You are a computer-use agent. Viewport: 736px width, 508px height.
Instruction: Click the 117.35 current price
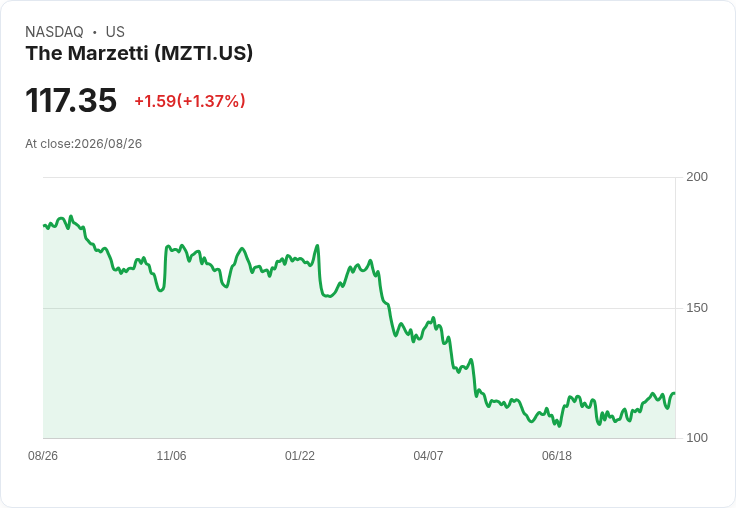point(71,100)
